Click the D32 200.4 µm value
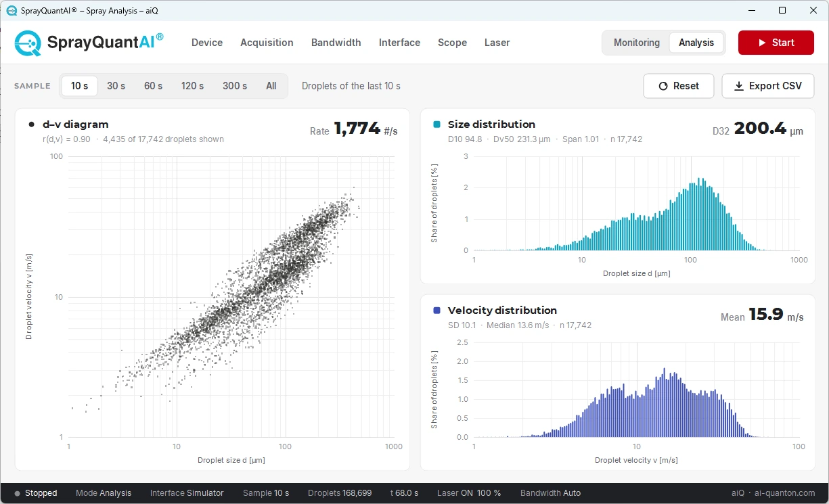The width and height of the screenshot is (829, 504). 758,129
